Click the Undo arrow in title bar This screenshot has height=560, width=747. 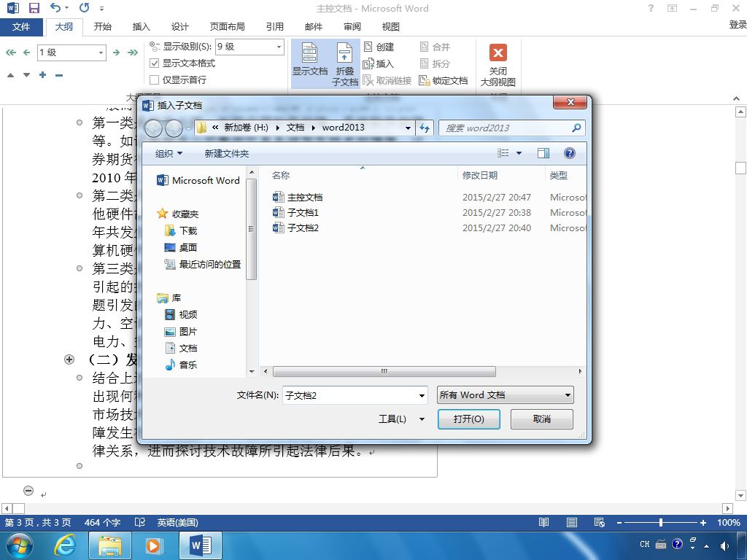pos(55,7)
